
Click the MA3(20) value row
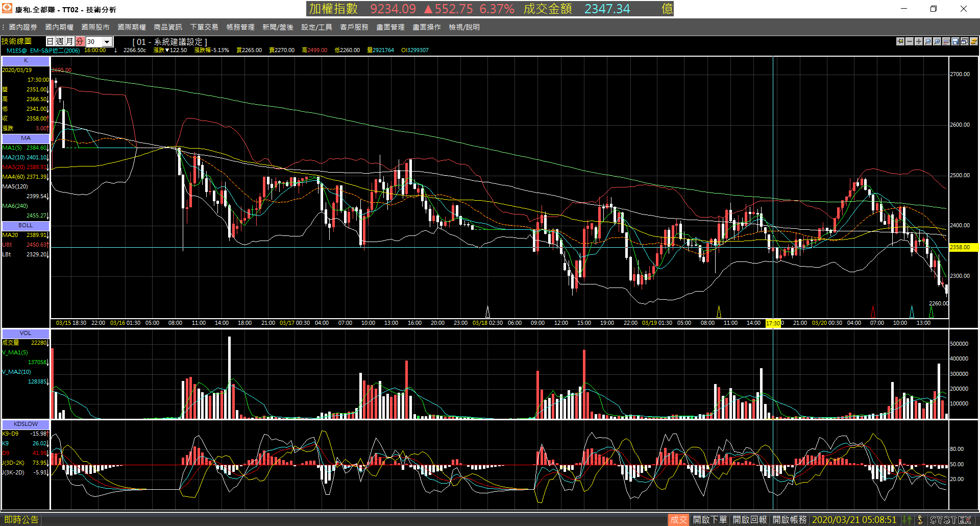coord(25,168)
